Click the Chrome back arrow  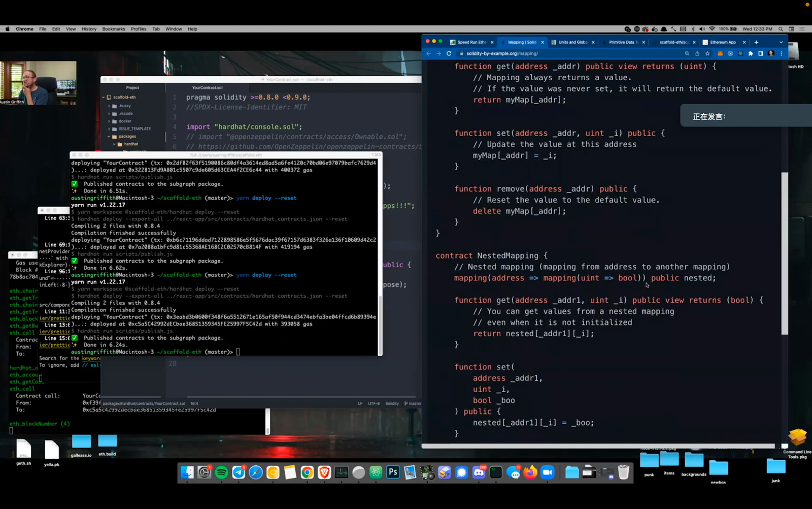pos(428,53)
